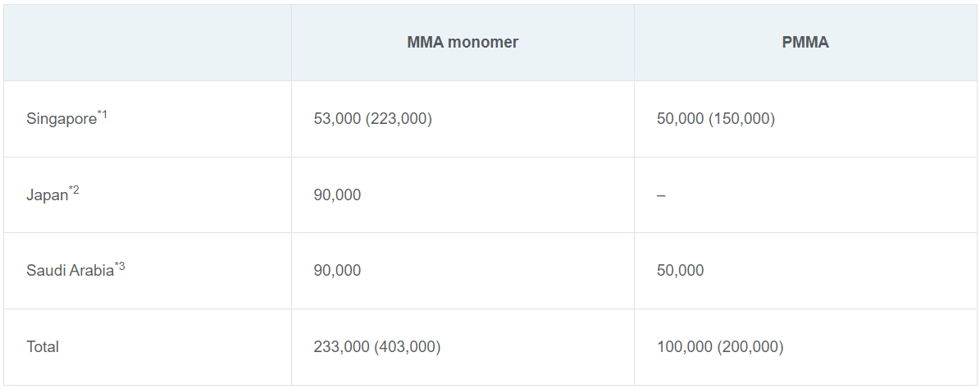Click the dash in Japan's PMMA cell
Screen dimensions: 980x389
[x=661, y=196]
